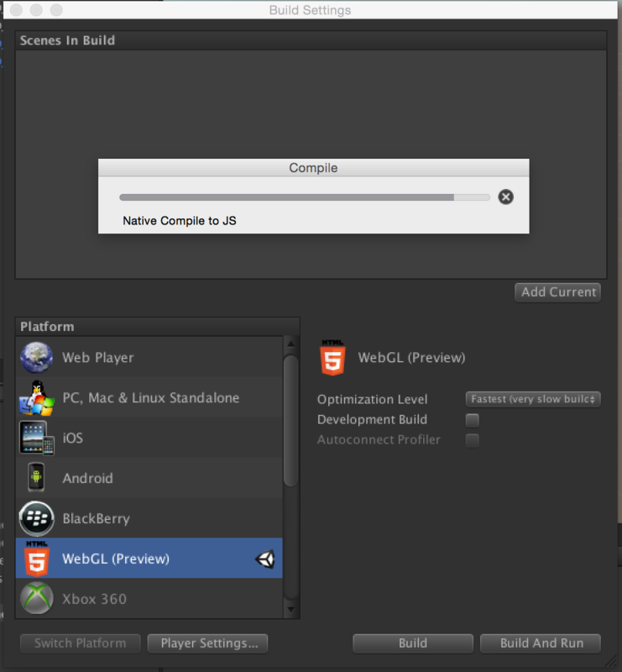Click the PC, Mac & Linux Standalone icon
This screenshot has width=622, height=672.
coord(36,398)
